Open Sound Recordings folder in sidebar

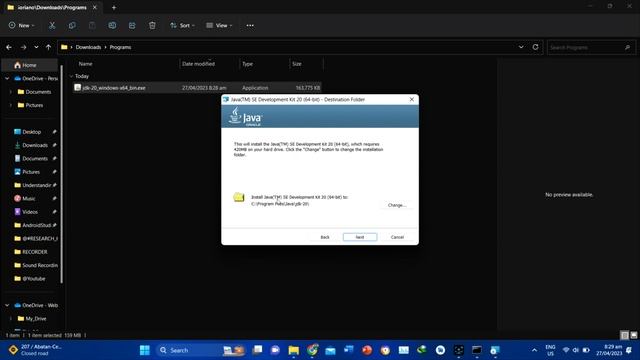[x=40, y=265]
